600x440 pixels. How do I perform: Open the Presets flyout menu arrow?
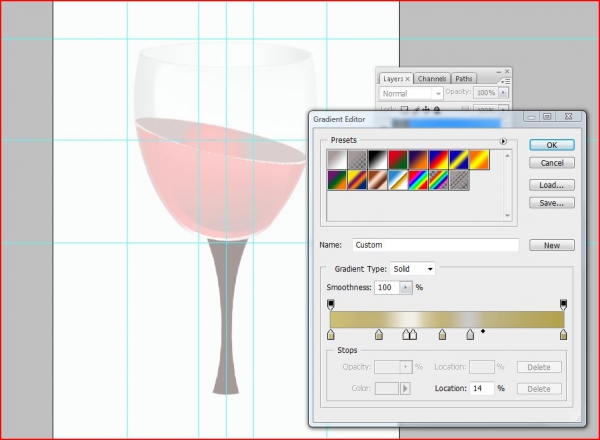point(503,141)
